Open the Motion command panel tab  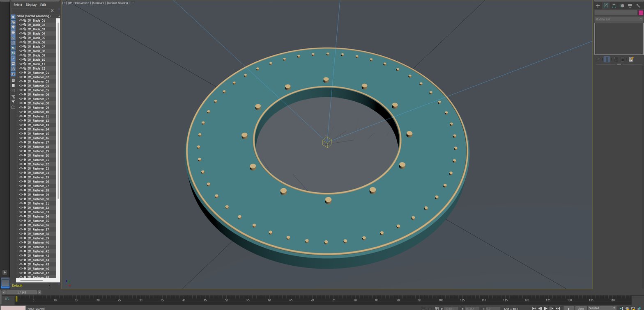point(622,6)
